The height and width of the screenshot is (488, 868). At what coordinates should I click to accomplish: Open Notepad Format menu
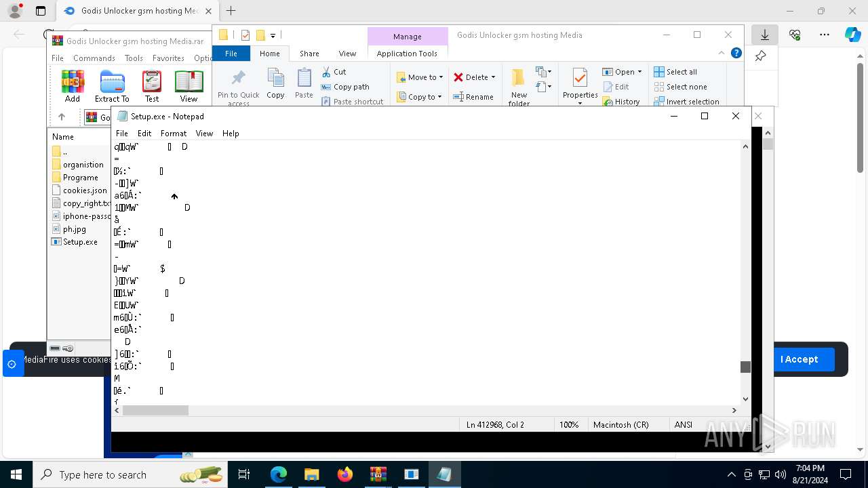[174, 134]
